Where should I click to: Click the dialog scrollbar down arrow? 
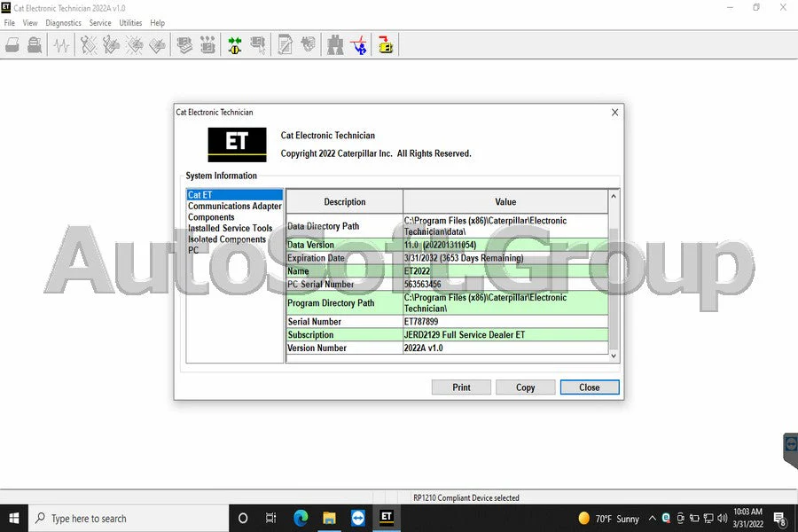point(614,355)
